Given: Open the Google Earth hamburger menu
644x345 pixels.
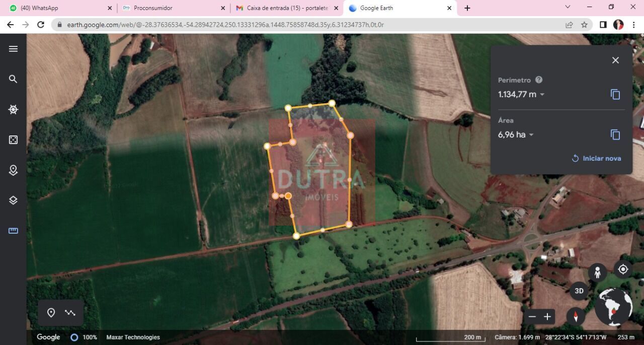Looking at the screenshot, I should [13, 49].
